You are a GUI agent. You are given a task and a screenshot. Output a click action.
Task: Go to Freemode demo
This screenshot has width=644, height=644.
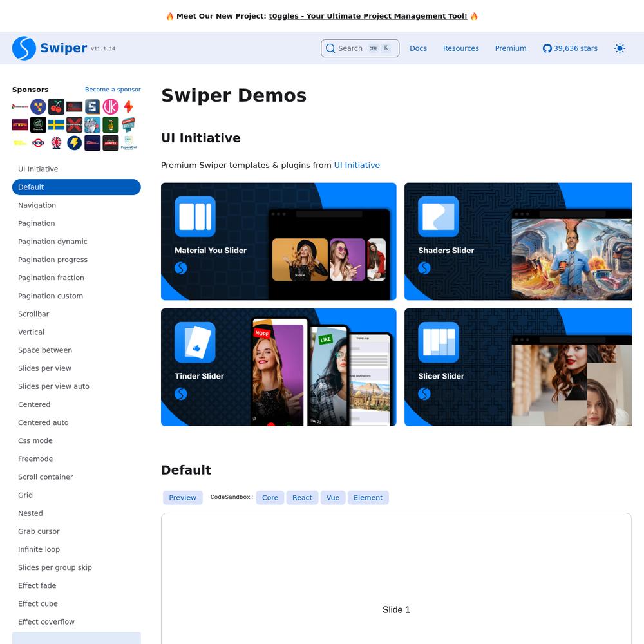click(x=77, y=458)
